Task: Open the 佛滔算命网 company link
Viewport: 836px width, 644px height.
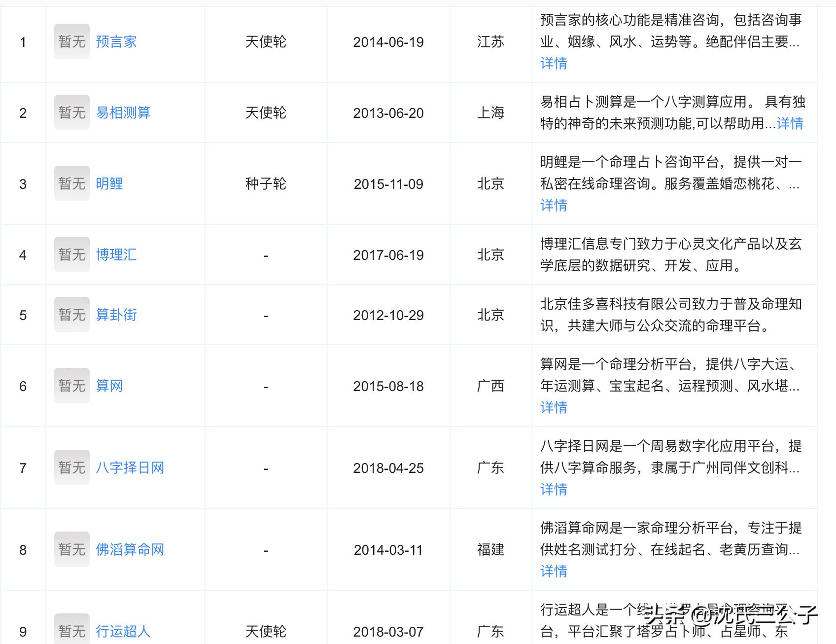Action: [x=131, y=550]
